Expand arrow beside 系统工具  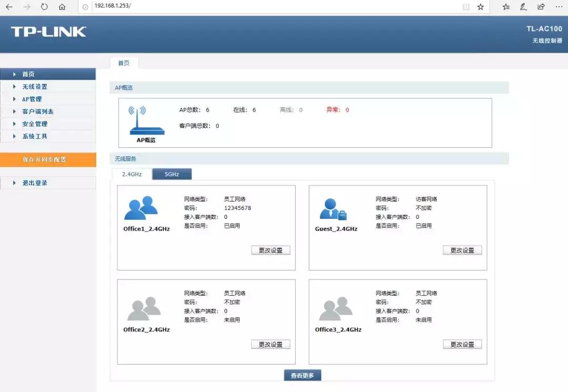pyautogui.click(x=15, y=136)
